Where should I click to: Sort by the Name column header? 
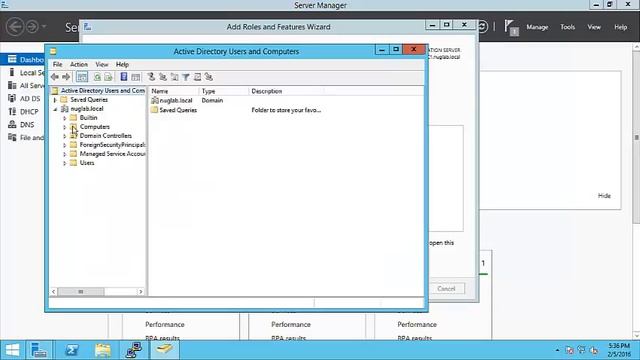pos(174,91)
